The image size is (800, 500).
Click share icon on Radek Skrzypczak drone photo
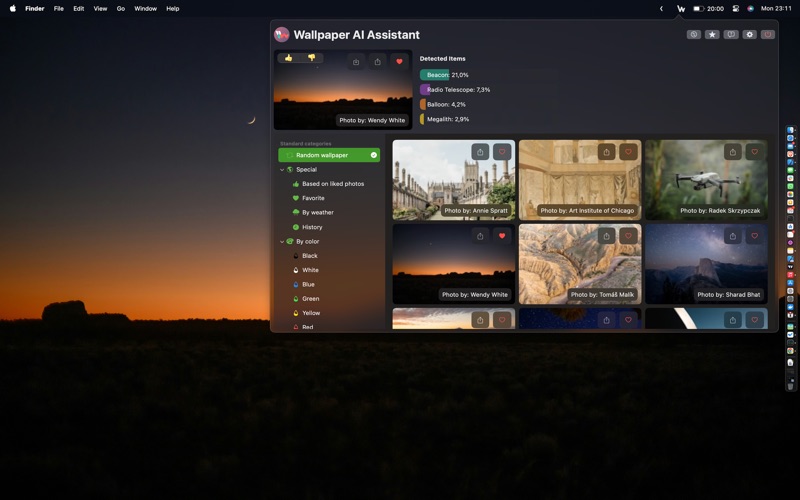click(x=732, y=152)
